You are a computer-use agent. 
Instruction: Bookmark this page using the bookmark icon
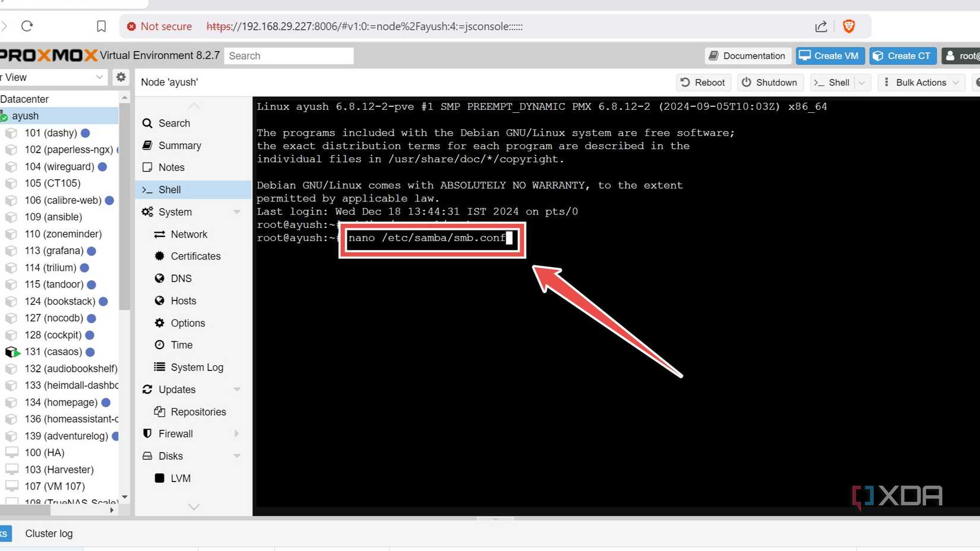point(101,26)
